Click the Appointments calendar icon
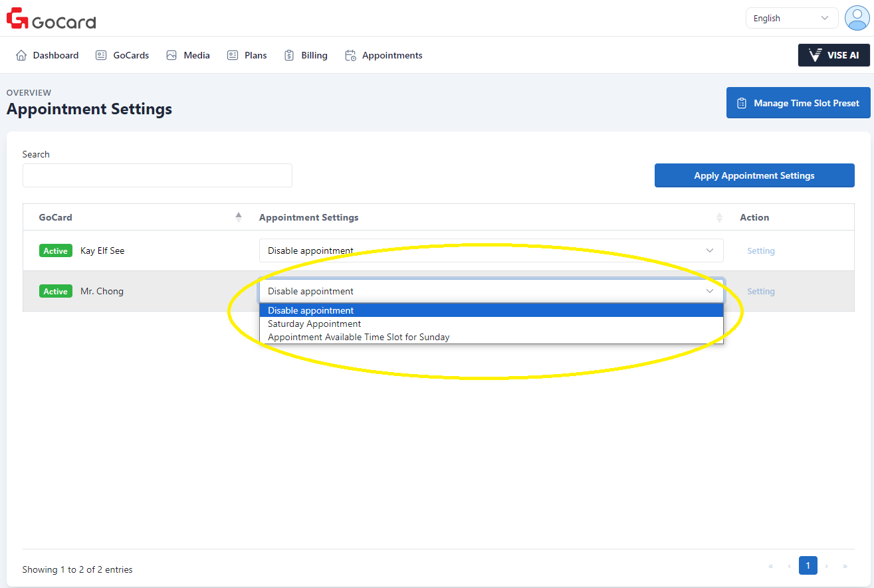The width and height of the screenshot is (874, 588). [350, 56]
